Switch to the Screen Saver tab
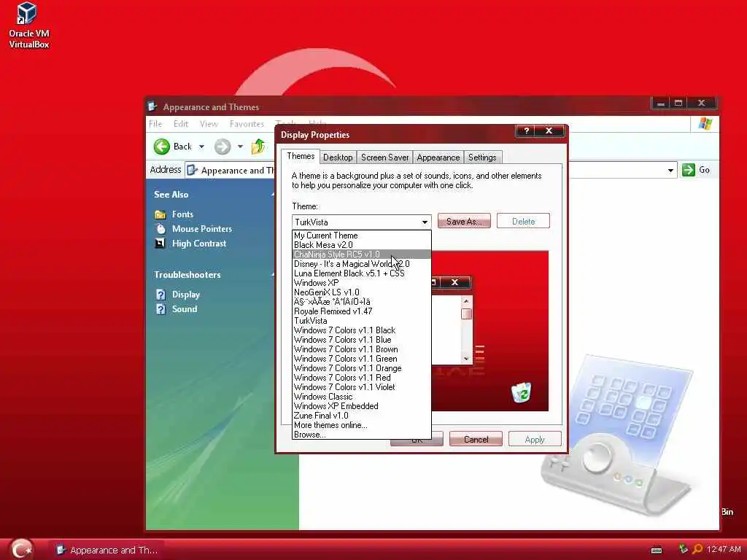The height and width of the screenshot is (560, 747). pos(385,157)
